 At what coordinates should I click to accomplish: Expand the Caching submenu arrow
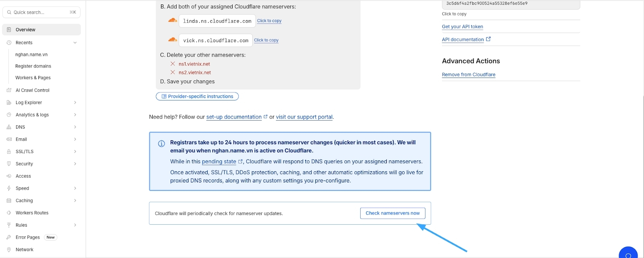pos(75,201)
